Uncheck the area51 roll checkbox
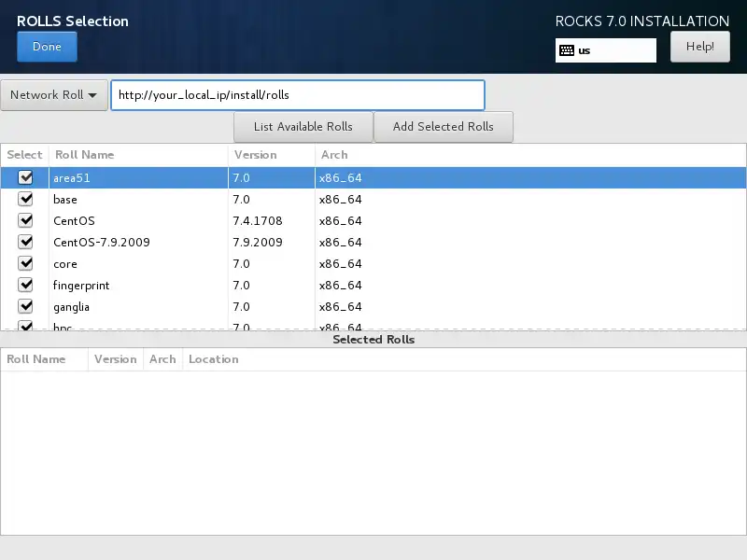 tap(25, 177)
